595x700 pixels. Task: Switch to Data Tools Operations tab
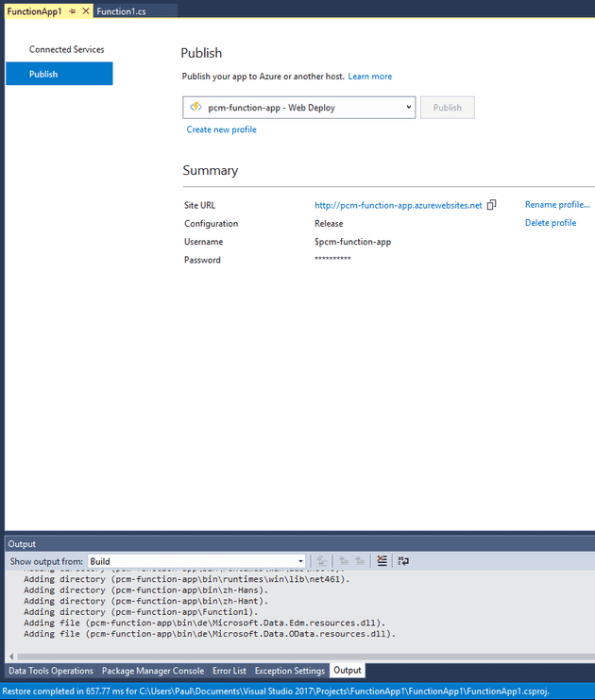coord(51,671)
